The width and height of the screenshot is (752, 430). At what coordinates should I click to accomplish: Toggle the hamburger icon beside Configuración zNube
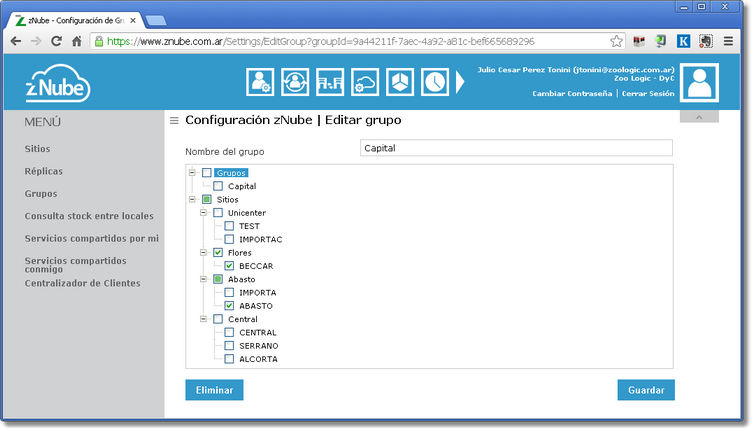tap(174, 121)
